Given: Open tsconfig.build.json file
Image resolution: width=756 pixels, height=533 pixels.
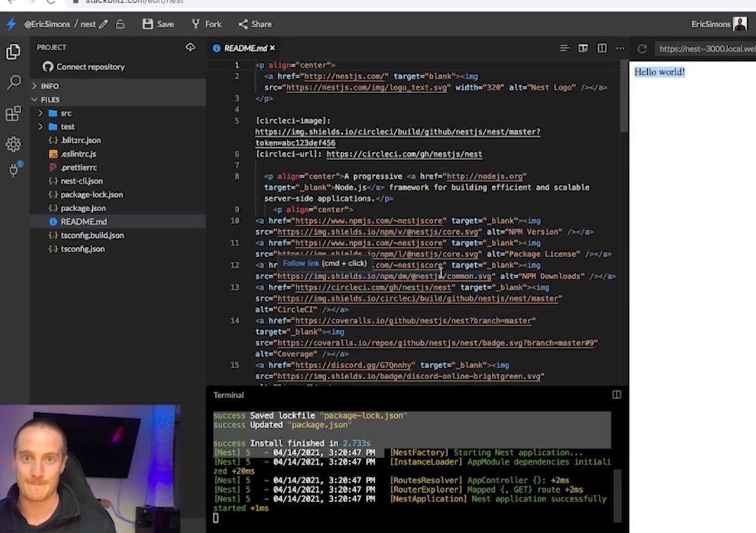Looking at the screenshot, I should point(118,235).
